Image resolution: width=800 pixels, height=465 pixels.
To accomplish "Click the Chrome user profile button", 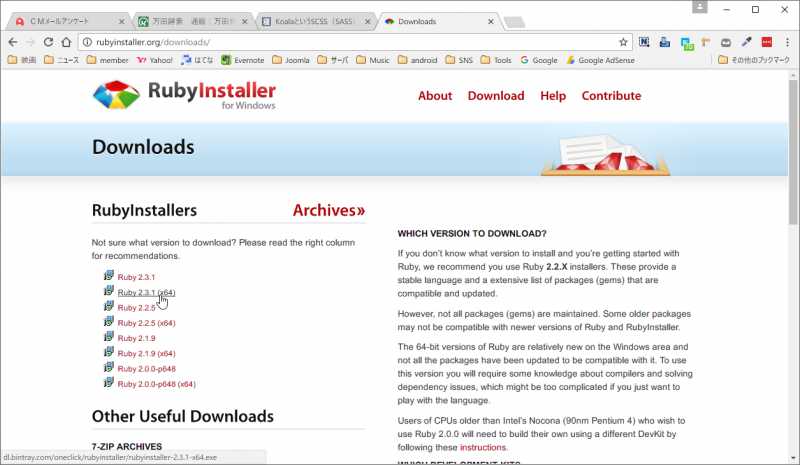I will coord(699,7).
